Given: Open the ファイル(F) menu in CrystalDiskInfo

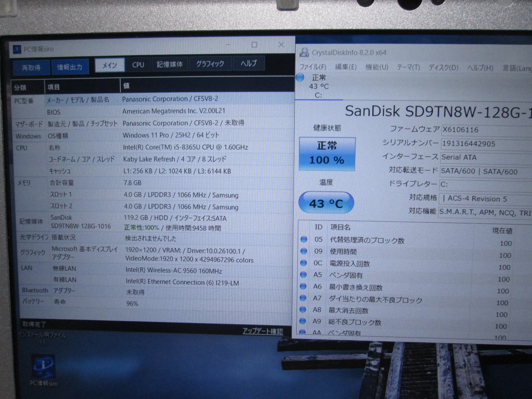Looking at the screenshot, I should point(313,67).
